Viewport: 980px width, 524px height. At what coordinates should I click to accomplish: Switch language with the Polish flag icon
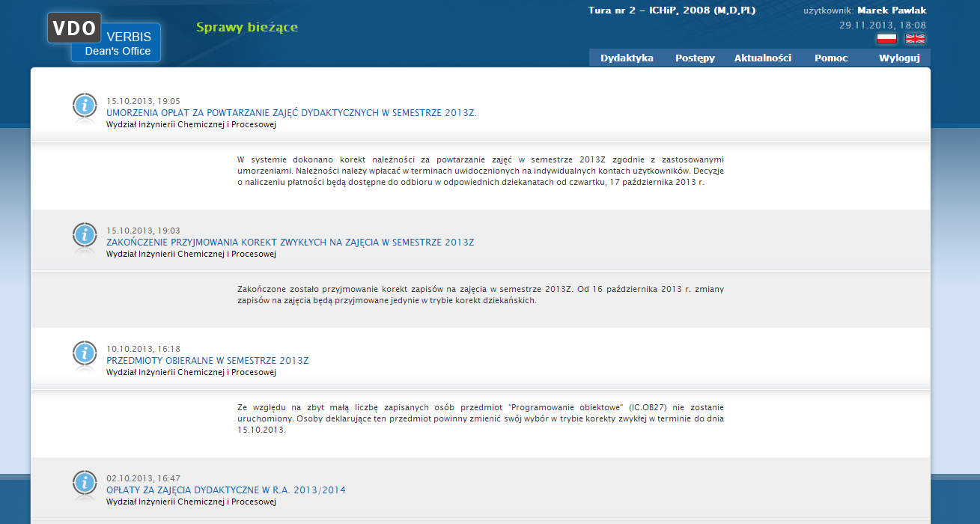coord(886,38)
